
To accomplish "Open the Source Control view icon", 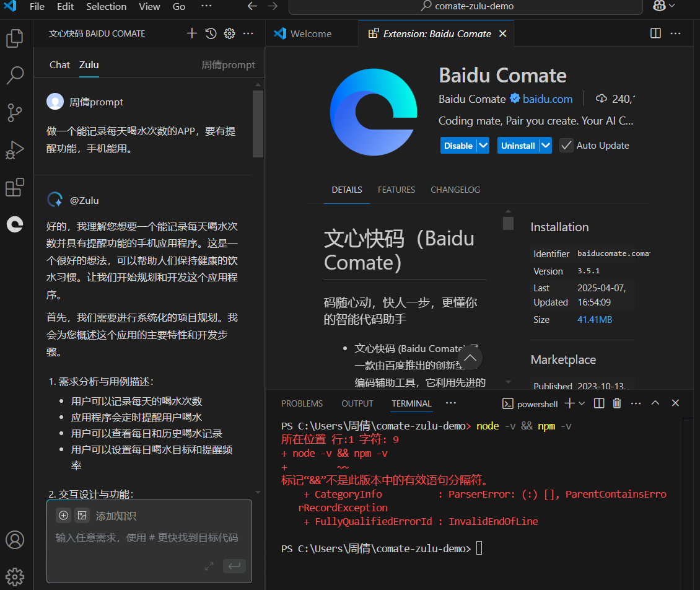I will coord(15,113).
